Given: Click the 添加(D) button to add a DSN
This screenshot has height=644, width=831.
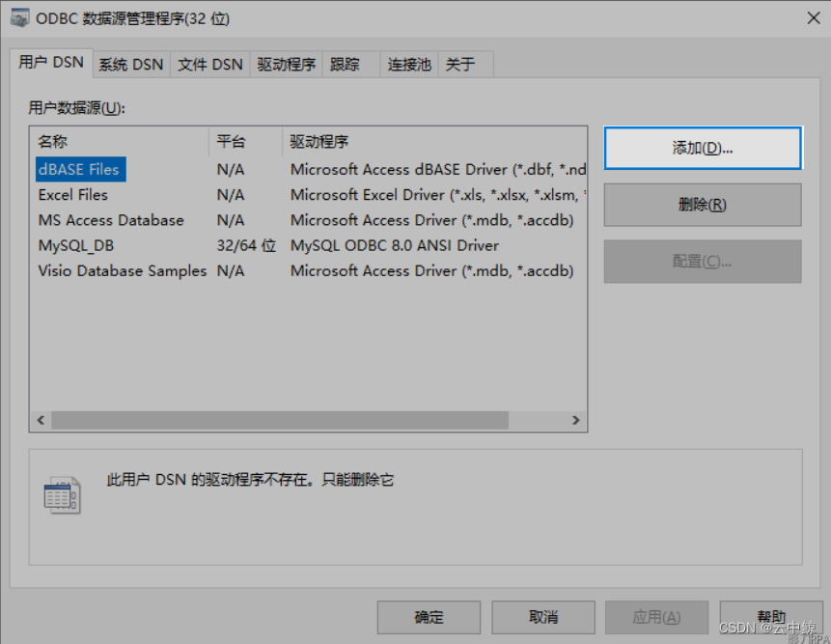Looking at the screenshot, I should [x=702, y=148].
